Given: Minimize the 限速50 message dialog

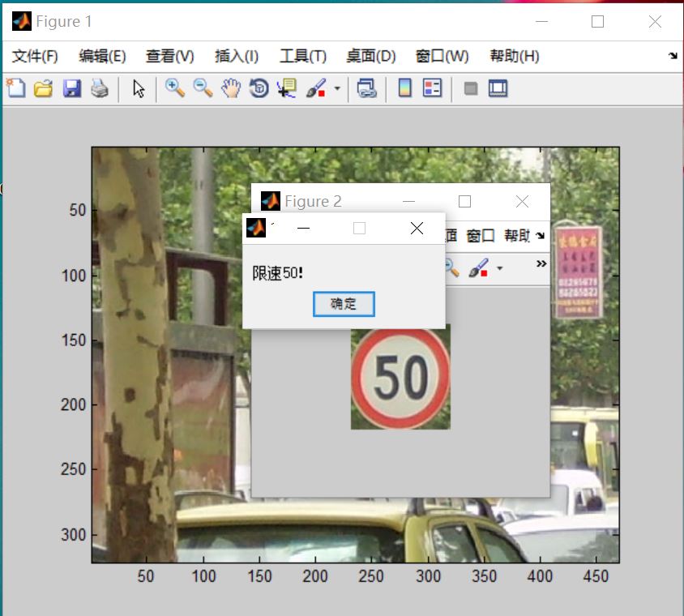Looking at the screenshot, I should pos(303,229).
